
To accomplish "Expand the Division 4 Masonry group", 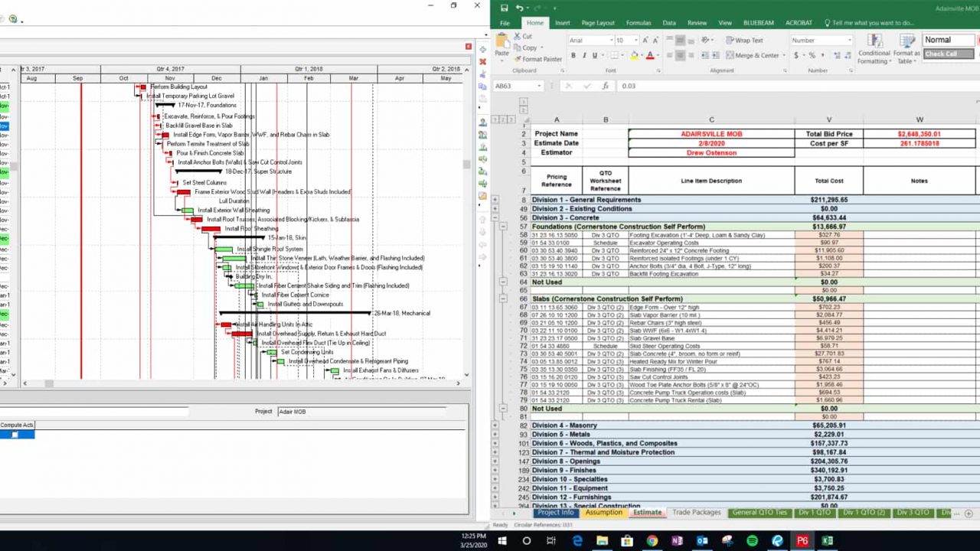I will point(495,425).
